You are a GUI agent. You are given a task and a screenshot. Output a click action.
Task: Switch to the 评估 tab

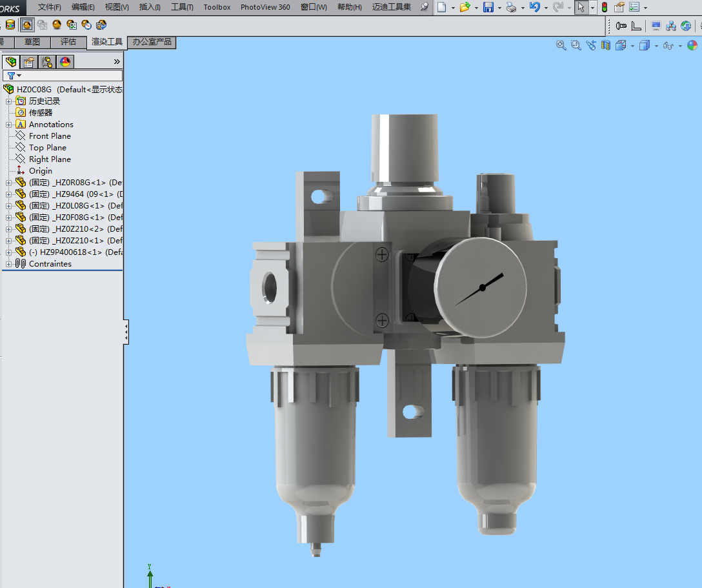click(68, 42)
